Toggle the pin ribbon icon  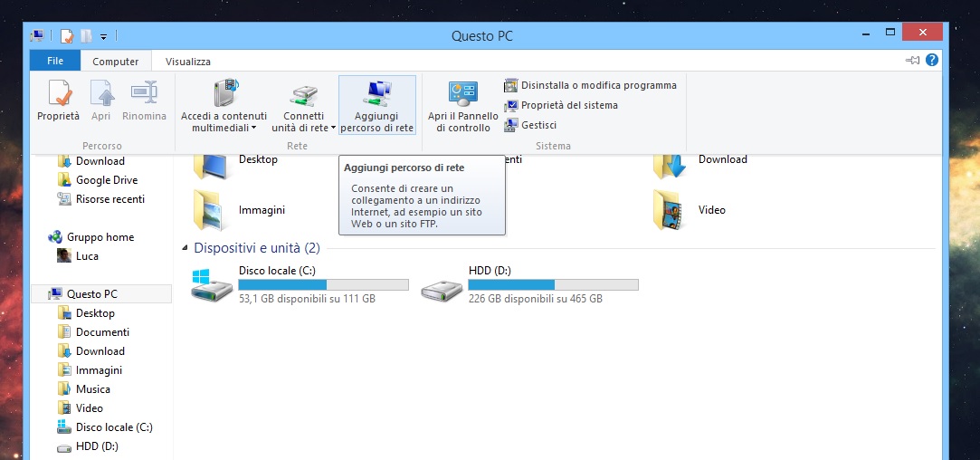click(911, 60)
